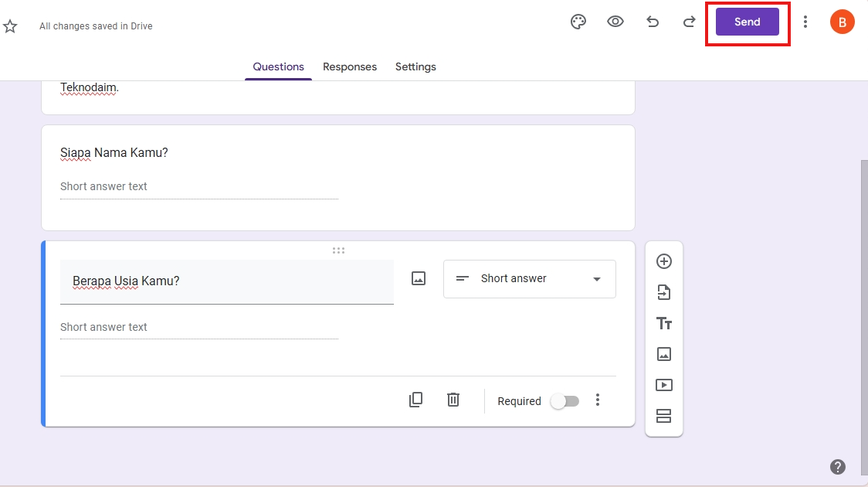Image resolution: width=868 pixels, height=487 pixels.
Task: Delete the Berapa Usia Kamu question
Action: [453, 400]
